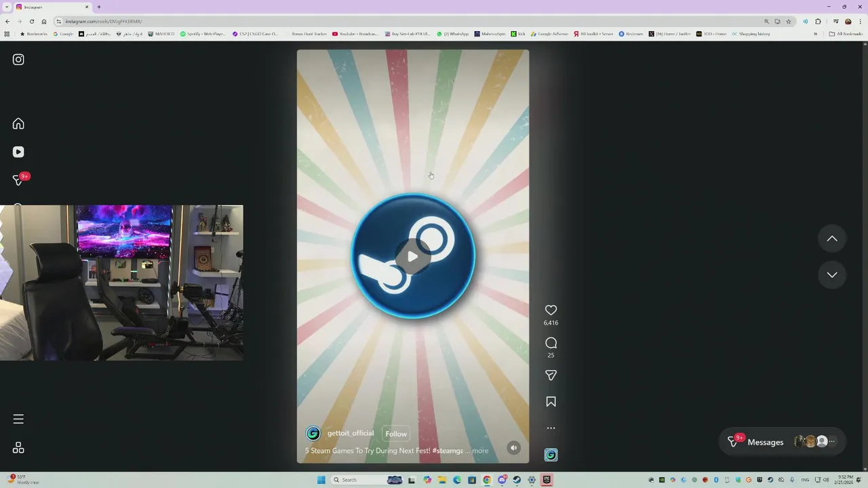Viewport: 868px width, 488px height.
Task: Click the audio thumbnail below options
Action: (551, 455)
